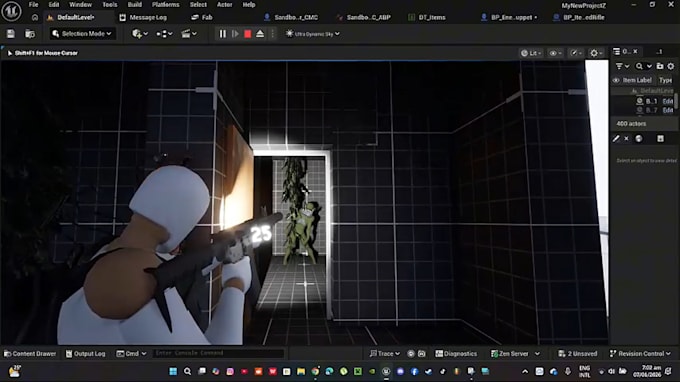Open the Cmd console type dropdown
The image size is (680, 382).
pos(131,354)
